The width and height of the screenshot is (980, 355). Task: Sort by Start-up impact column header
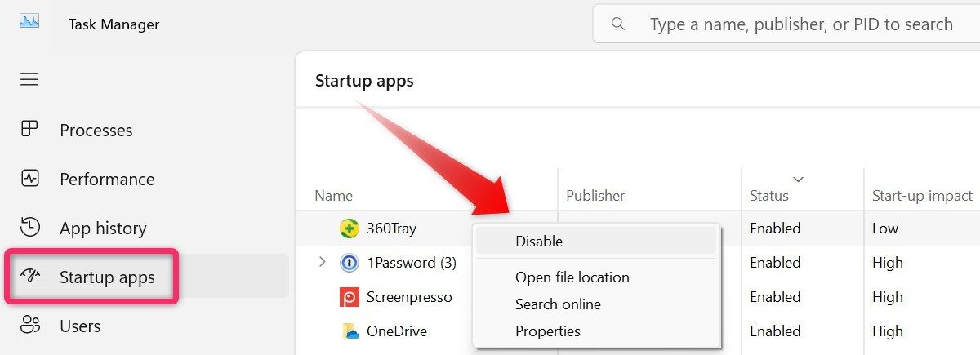(922, 196)
